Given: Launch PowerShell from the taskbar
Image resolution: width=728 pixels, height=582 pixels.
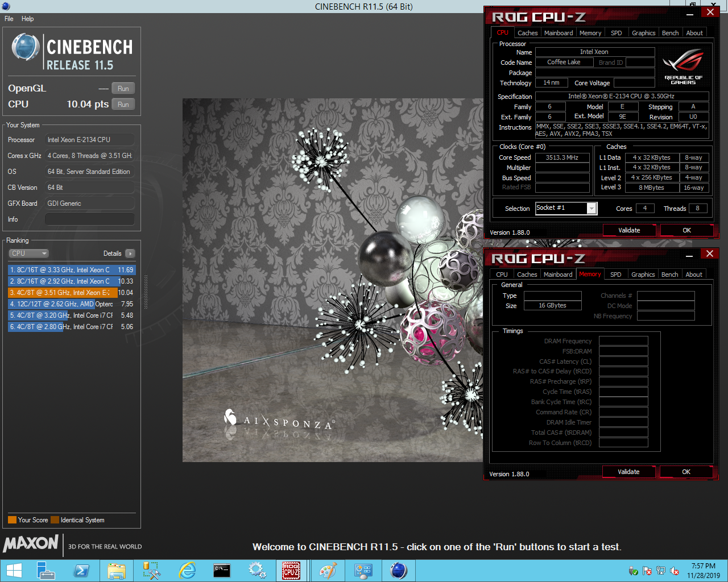Looking at the screenshot, I should 81,571.
